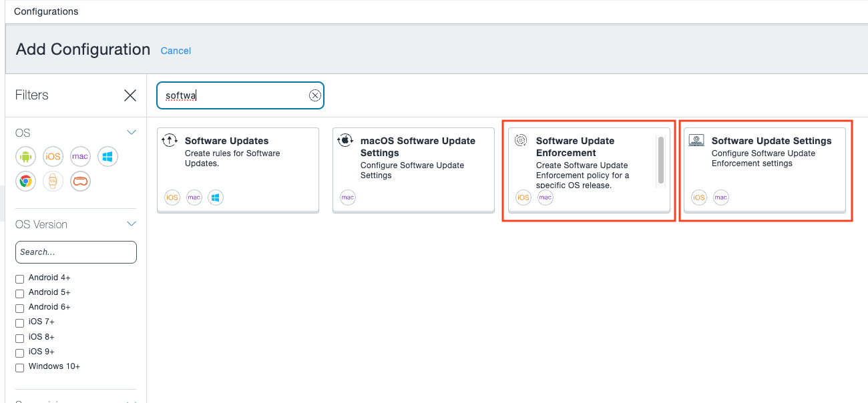868x403 pixels.
Task: Enable the iOS 8+ version filter
Action: (19, 338)
